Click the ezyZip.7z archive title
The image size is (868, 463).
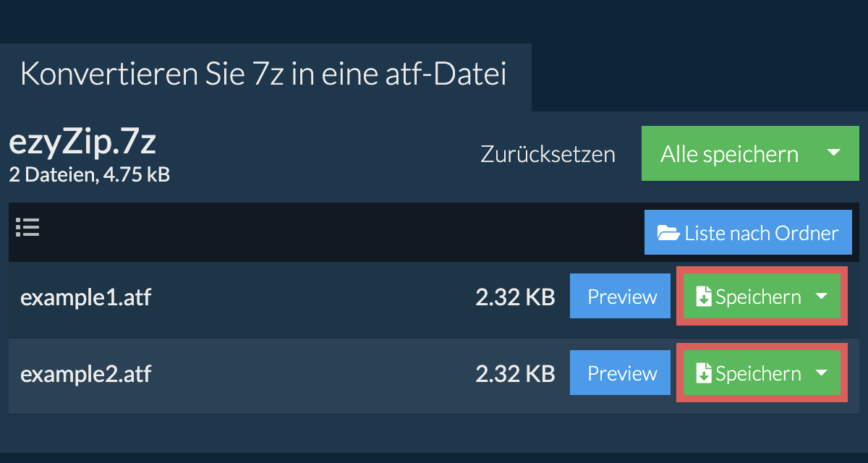[x=82, y=144]
